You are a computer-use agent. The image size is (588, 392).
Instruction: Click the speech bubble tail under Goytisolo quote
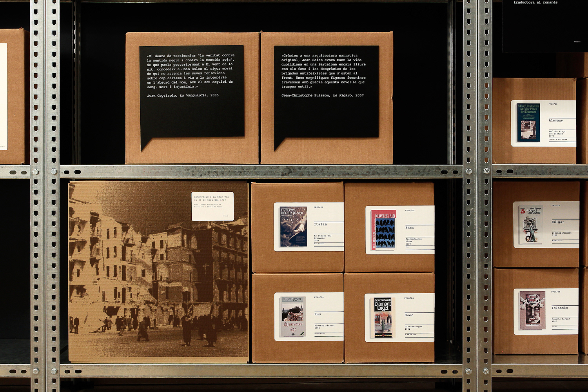click(x=147, y=143)
